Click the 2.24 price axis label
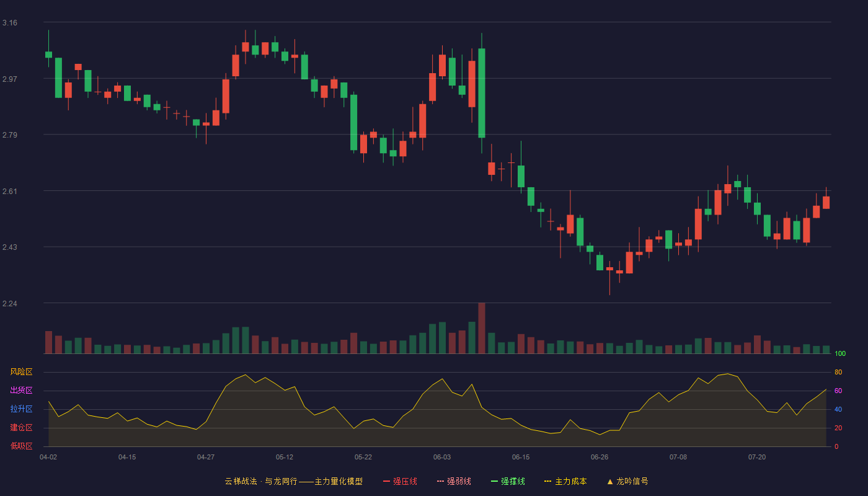The image size is (868, 496). (x=10, y=303)
